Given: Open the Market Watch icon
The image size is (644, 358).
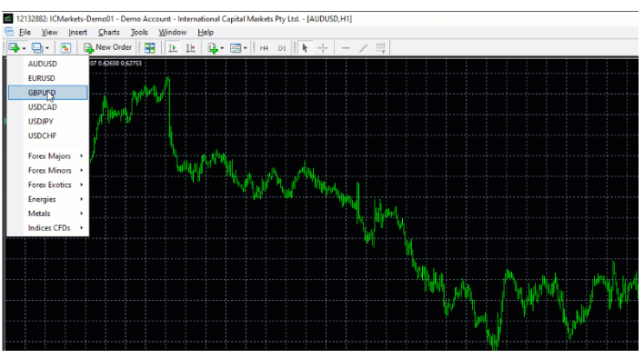Looking at the screenshot, I should pos(65,48).
